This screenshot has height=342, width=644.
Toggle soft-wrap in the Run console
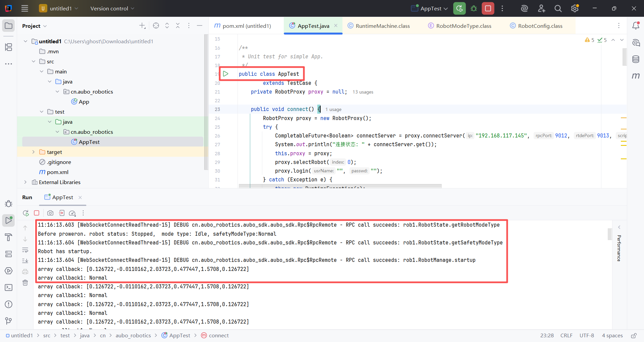pos(25,250)
